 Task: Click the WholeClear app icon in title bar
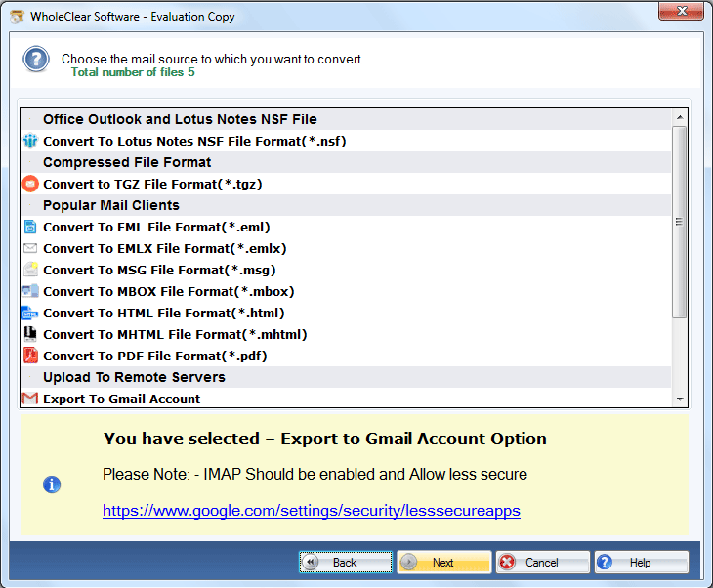click(x=18, y=17)
